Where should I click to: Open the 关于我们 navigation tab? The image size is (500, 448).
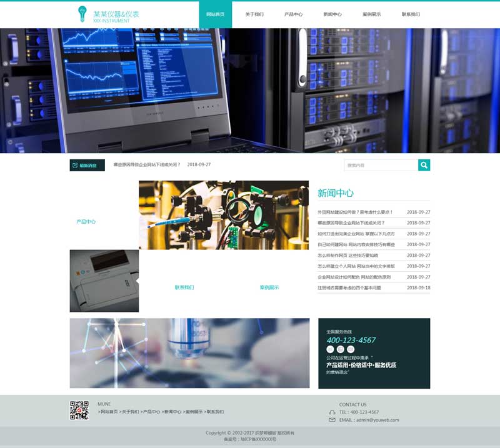254,14
